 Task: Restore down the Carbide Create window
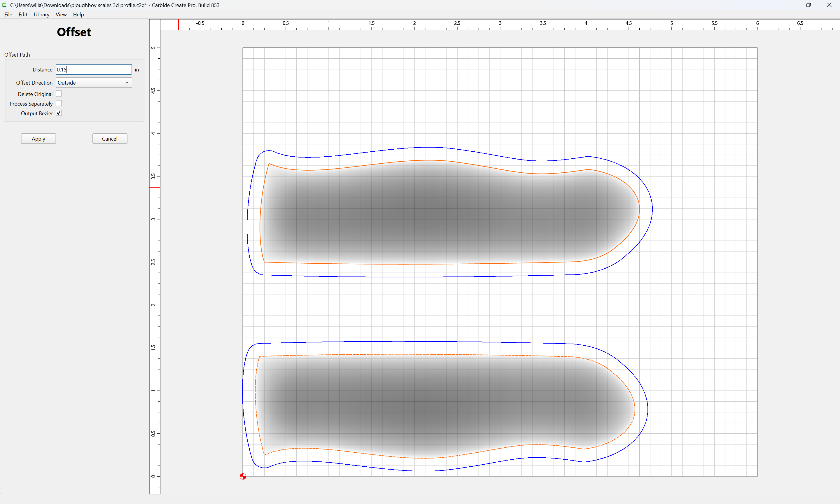pyautogui.click(x=809, y=5)
